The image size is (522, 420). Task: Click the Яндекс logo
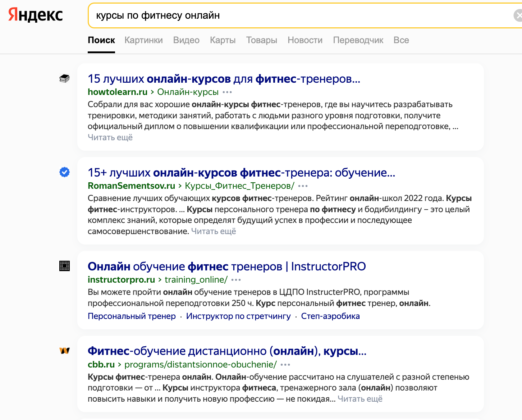36,15
